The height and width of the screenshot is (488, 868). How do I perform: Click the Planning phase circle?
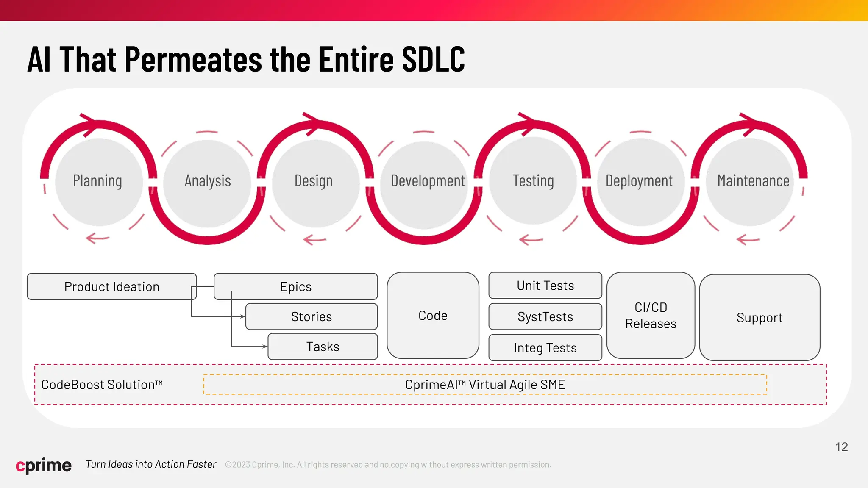click(98, 181)
